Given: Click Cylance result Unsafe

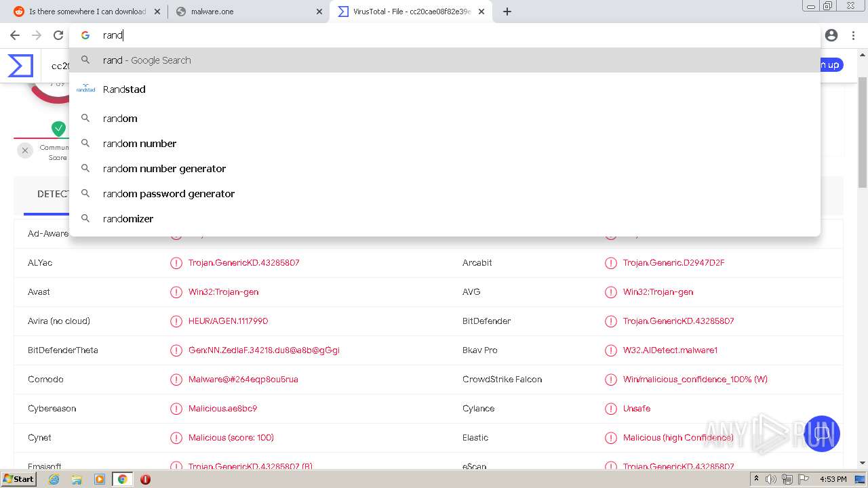Looking at the screenshot, I should (x=637, y=409).
